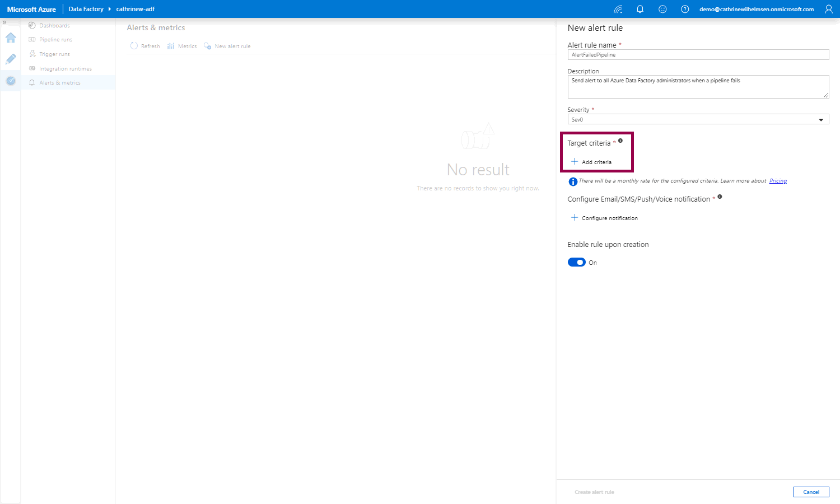Viewport: 840px width, 504px height.
Task: Go to the Data Factory home icon
Action: 11,38
